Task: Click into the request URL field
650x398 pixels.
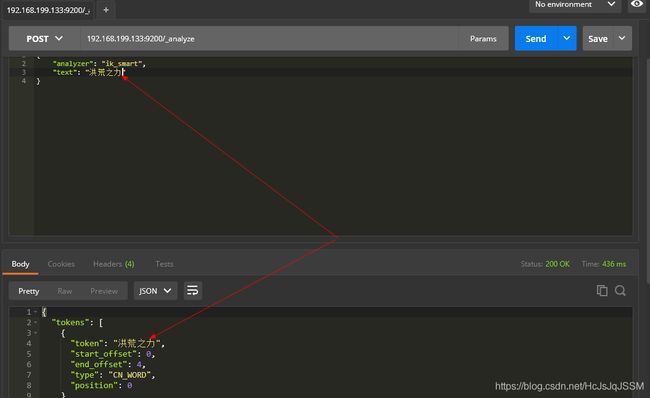Action: [x=269, y=39]
